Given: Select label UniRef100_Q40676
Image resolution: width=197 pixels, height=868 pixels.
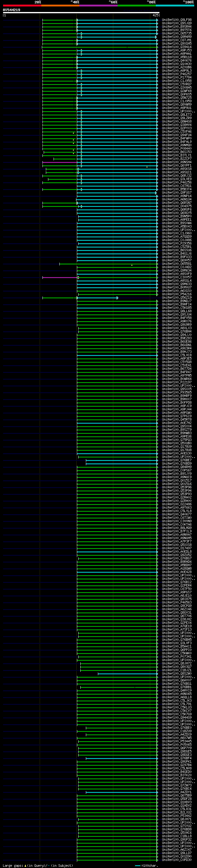Looking at the screenshot, I should click(x=177, y=61).
